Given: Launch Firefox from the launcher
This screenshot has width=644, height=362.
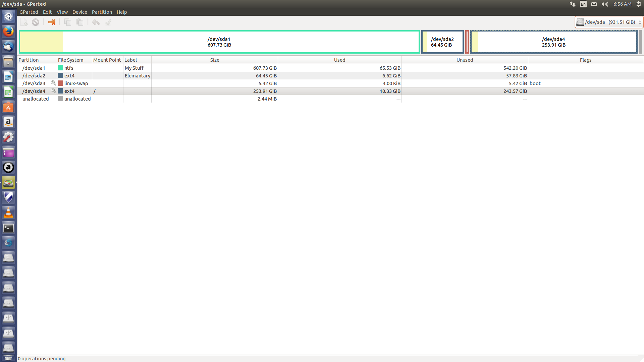Looking at the screenshot, I should pyautogui.click(x=8, y=32).
